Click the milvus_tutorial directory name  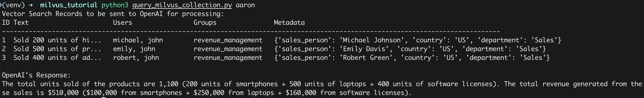69,5
